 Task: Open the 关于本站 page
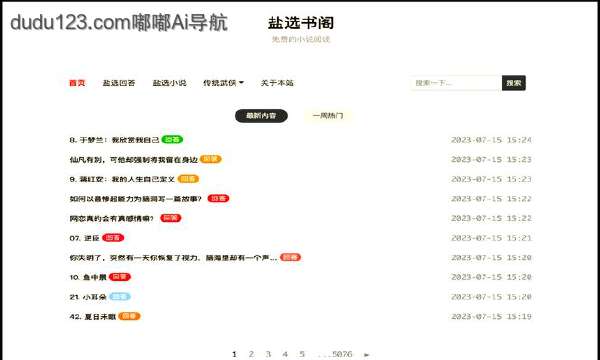click(277, 83)
